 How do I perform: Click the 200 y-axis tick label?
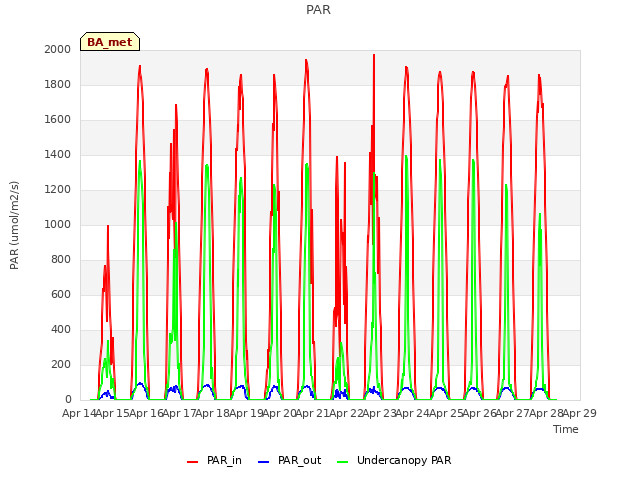pyautogui.click(x=61, y=364)
